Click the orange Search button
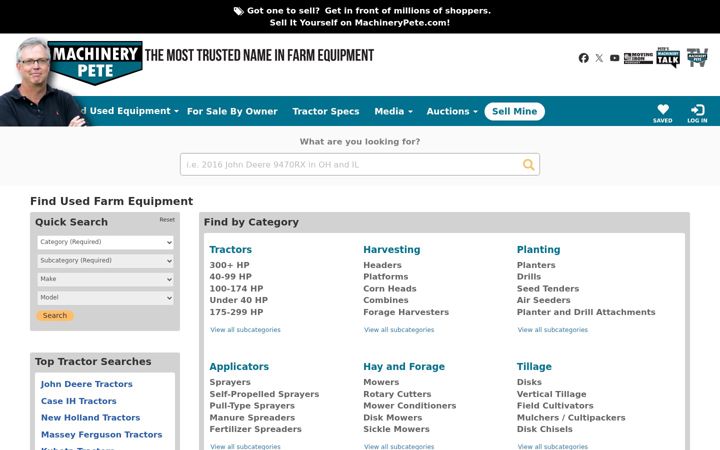720x450 pixels. pyautogui.click(x=55, y=315)
